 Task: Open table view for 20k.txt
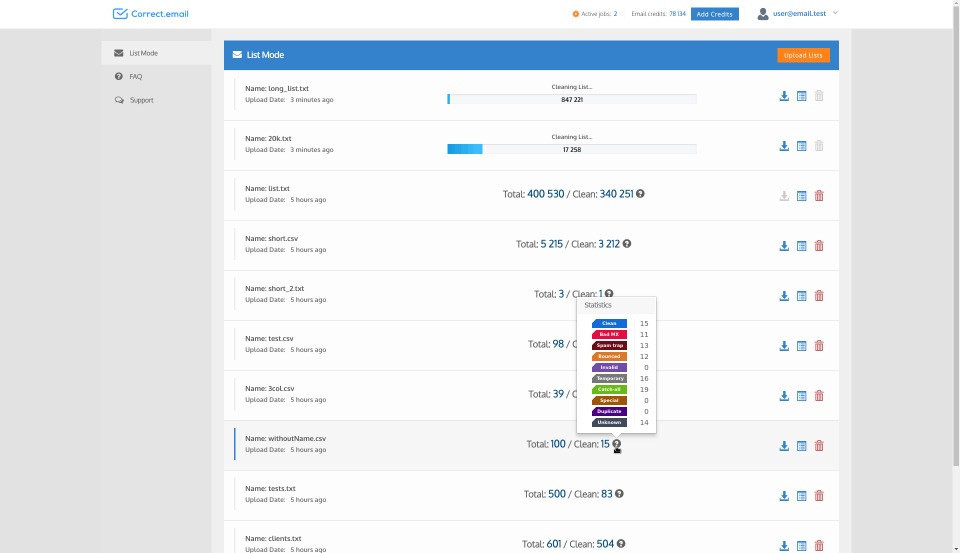point(801,146)
